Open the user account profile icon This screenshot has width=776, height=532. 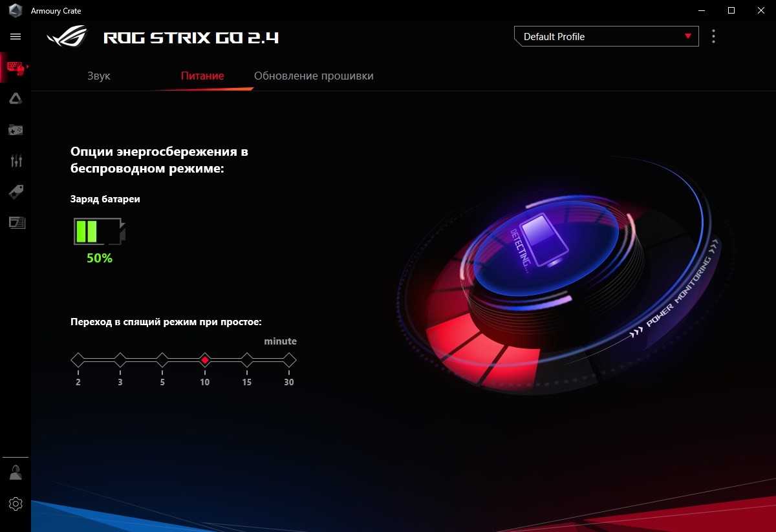point(16,473)
